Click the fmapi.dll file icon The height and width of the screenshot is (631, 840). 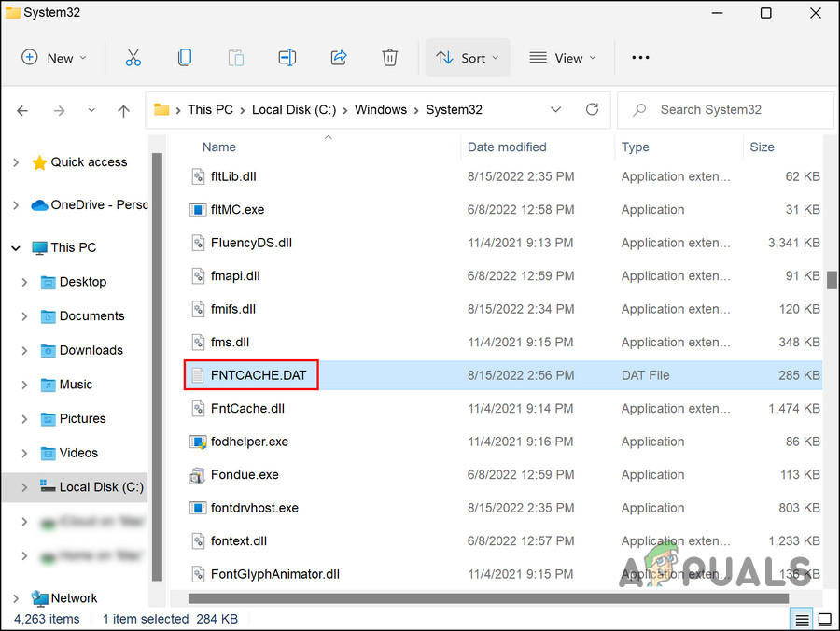198,276
